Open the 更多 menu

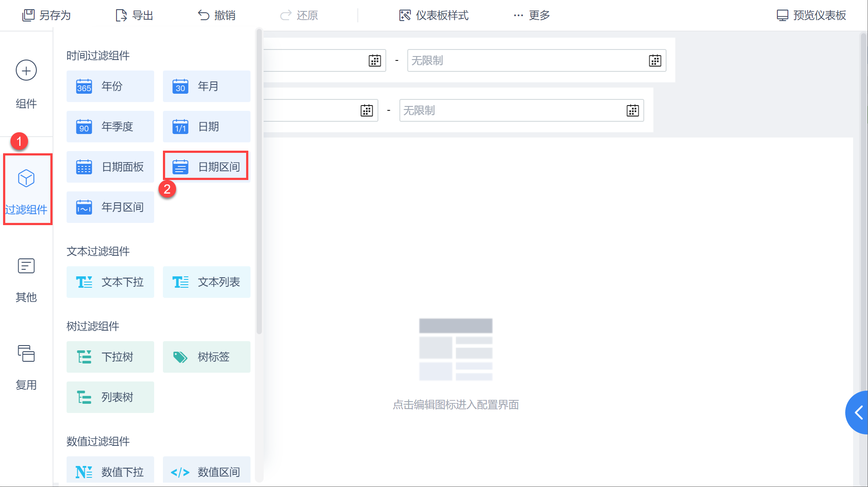(531, 15)
